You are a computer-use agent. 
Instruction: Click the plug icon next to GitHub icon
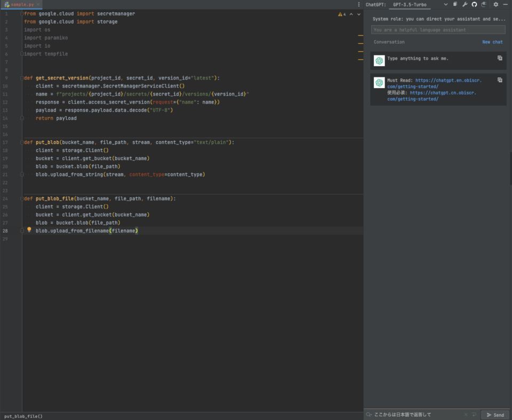click(485, 5)
